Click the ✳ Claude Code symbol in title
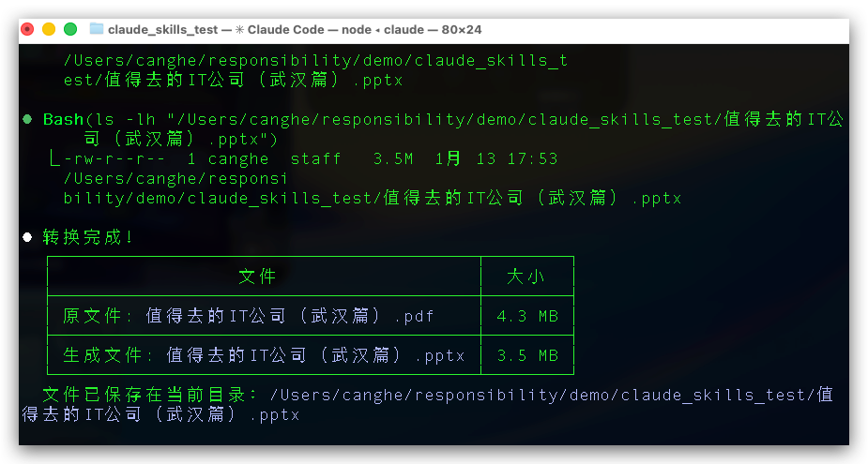 239,30
